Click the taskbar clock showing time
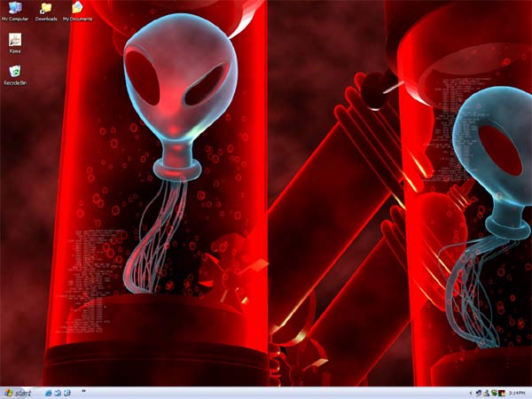 [517, 393]
